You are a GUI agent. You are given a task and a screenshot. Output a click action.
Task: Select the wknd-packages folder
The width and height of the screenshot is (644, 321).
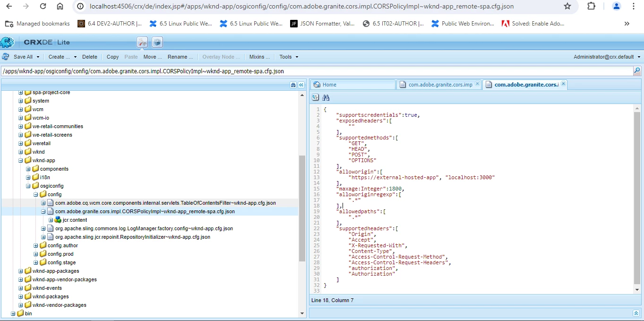pyautogui.click(x=51, y=296)
